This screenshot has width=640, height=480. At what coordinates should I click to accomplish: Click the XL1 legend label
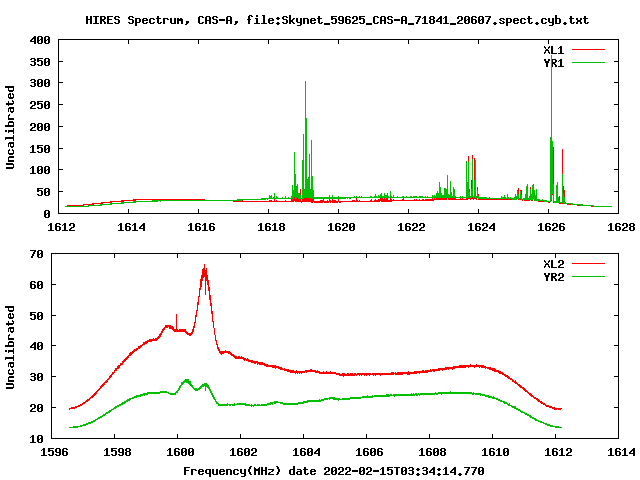[x=553, y=50]
